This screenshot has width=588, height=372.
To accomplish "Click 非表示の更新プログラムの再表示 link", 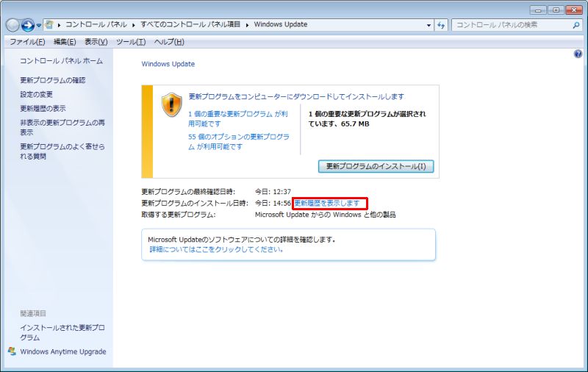I will (62, 127).
